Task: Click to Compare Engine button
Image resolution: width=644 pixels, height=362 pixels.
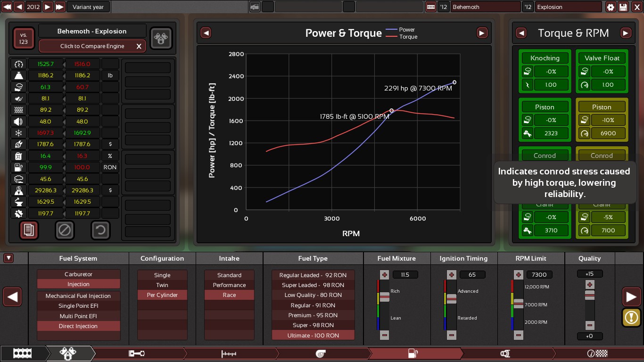Action: [x=92, y=46]
